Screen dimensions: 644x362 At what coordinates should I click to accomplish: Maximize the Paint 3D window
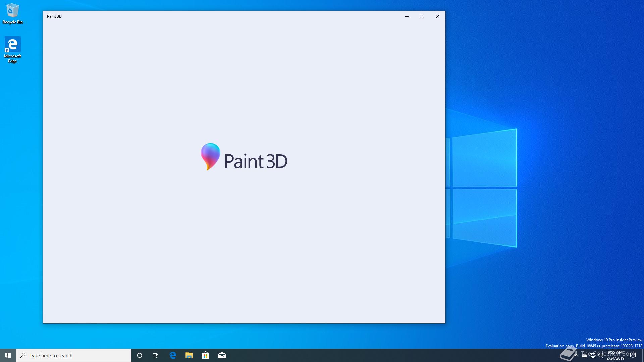tap(422, 16)
